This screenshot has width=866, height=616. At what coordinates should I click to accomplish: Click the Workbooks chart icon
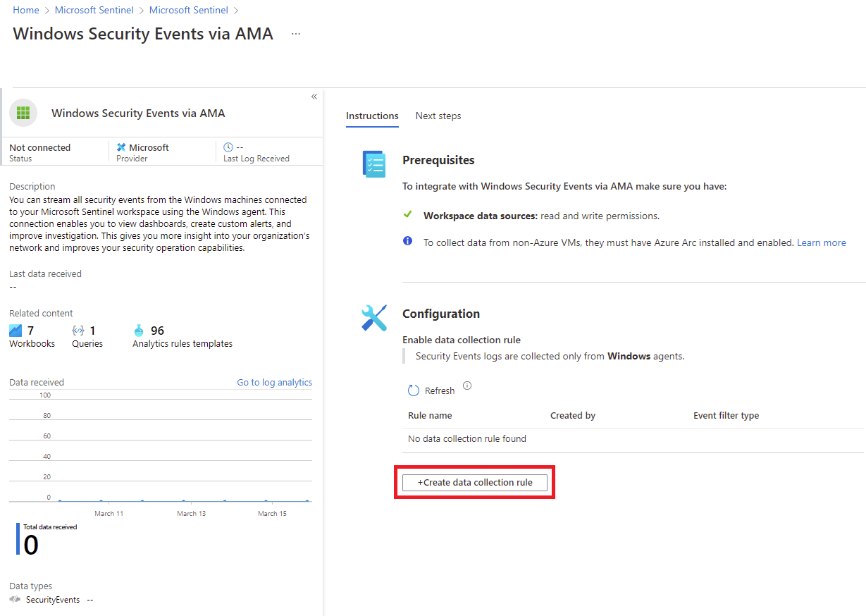tap(16, 331)
